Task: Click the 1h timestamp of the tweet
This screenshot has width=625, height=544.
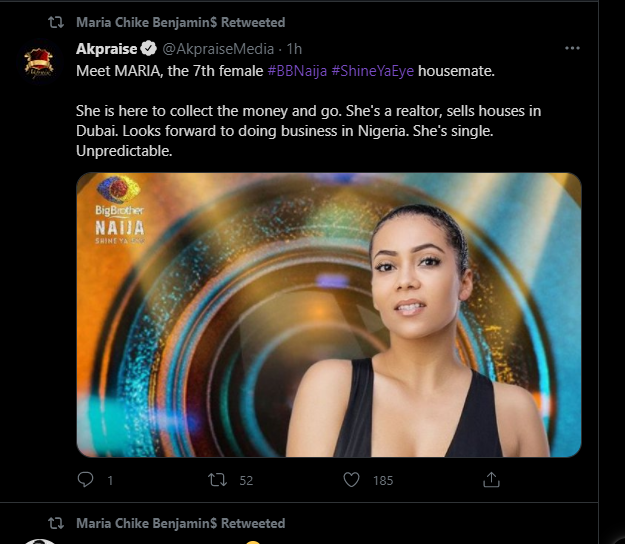Action: pos(294,49)
